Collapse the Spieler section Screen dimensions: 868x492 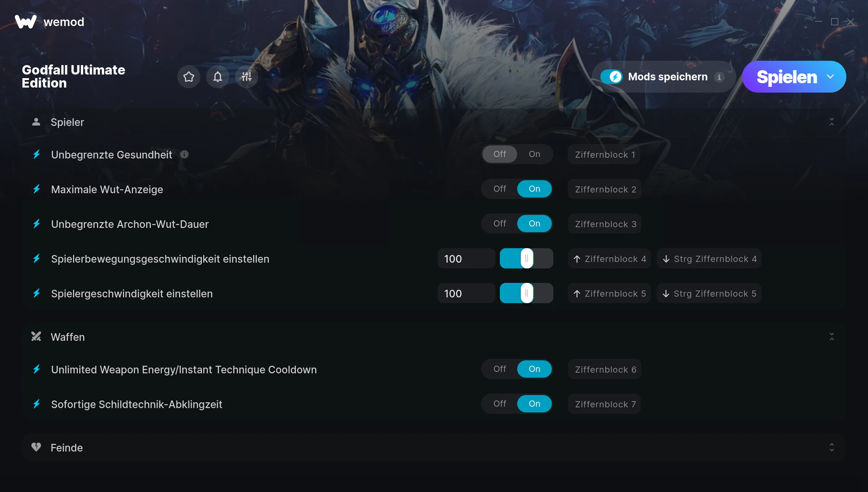click(x=831, y=122)
